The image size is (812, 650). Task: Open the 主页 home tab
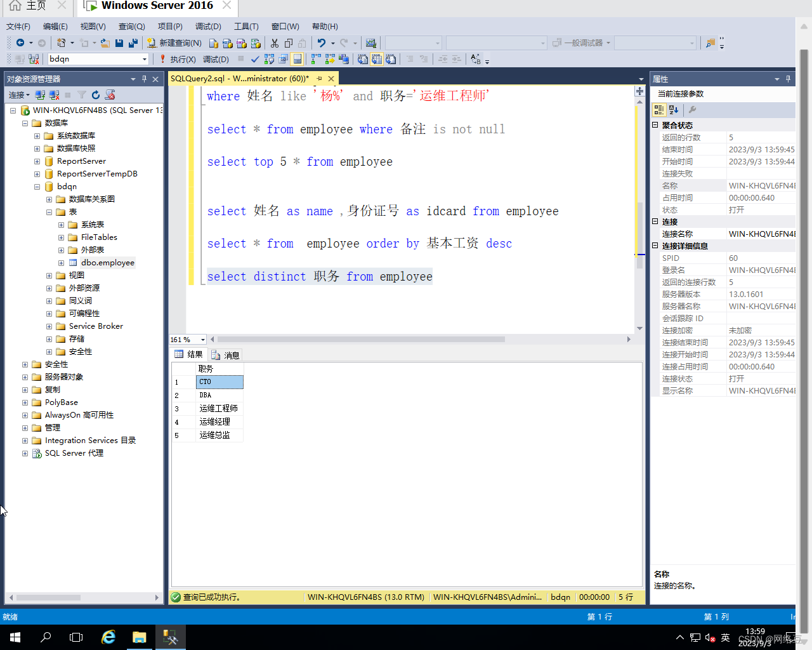point(36,6)
